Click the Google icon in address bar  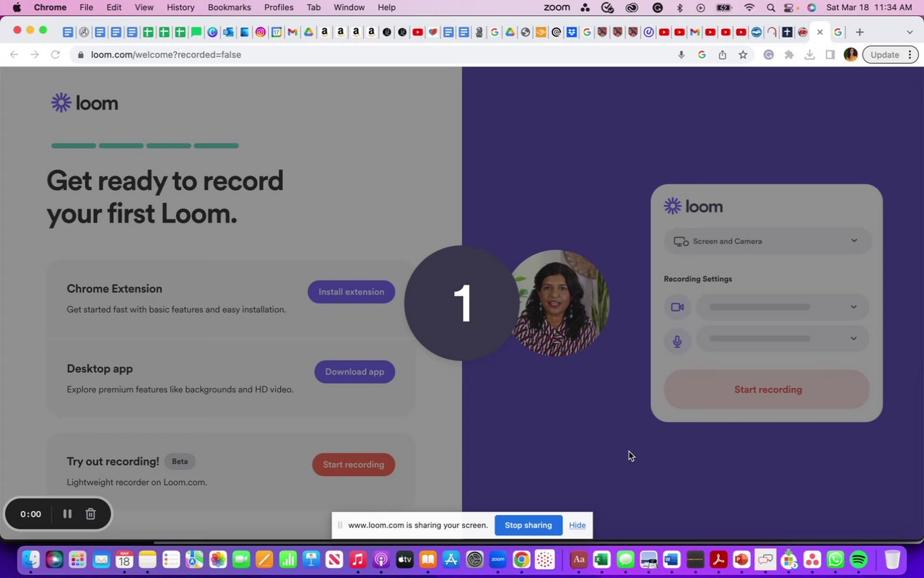pyautogui.click(x=702, y=55)
